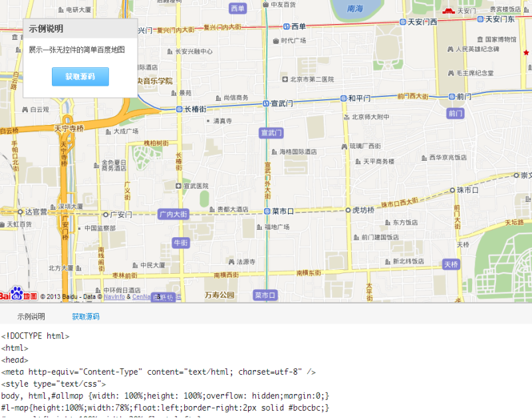Select the 菜市口 subway station icon
532x418 pixels.
point(267,211)
